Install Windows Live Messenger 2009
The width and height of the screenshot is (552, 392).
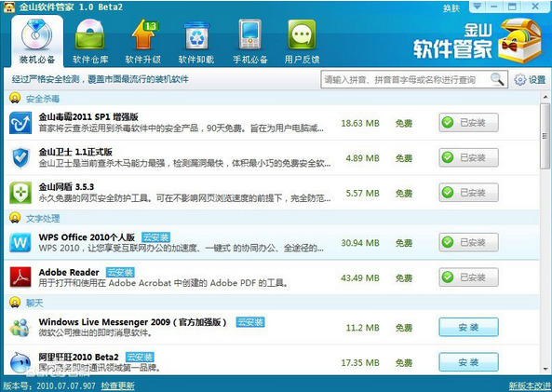tap(468, 327)
